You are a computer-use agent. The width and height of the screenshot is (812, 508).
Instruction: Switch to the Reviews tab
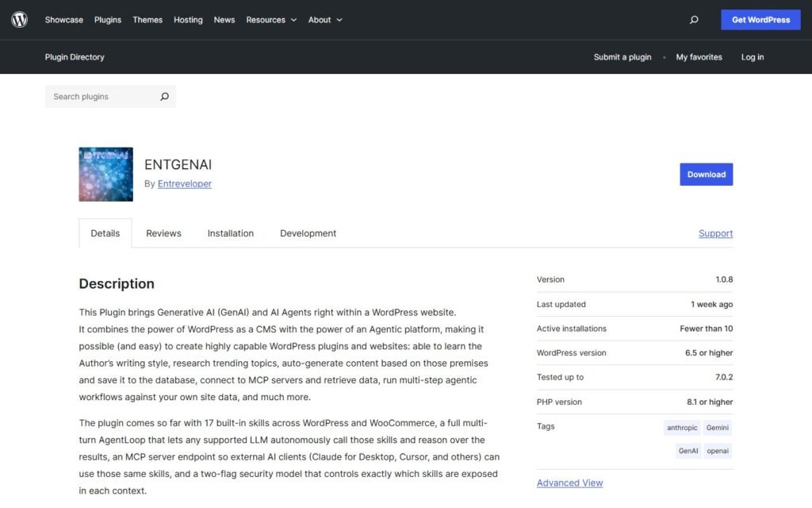click(x=163, y=233)
